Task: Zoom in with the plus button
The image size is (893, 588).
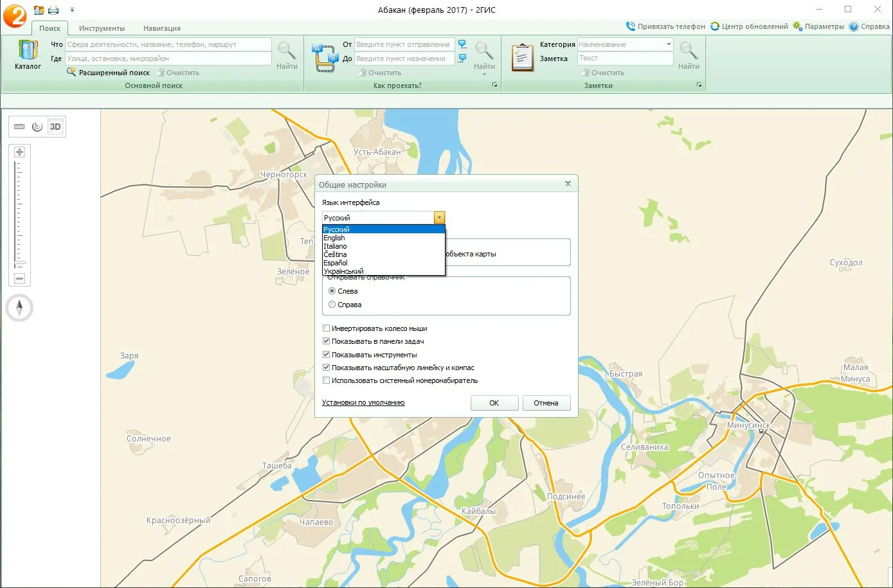Action: [19, 152]
